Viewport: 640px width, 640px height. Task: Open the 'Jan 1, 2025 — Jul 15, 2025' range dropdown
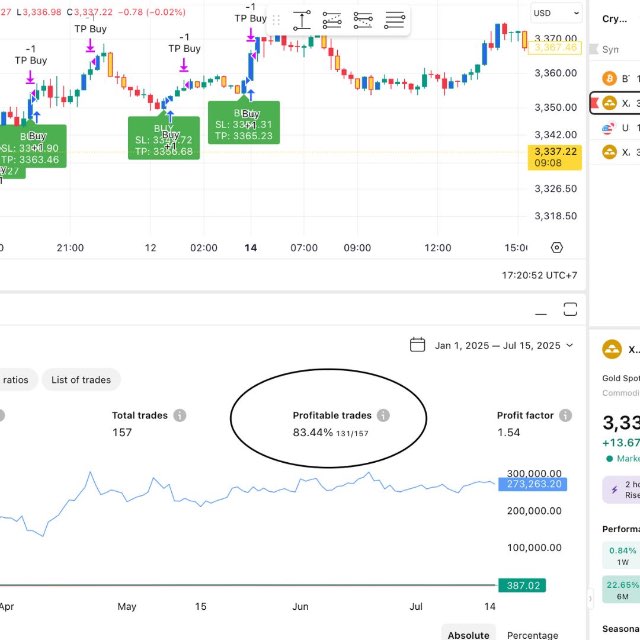click(x=504, y=346)
